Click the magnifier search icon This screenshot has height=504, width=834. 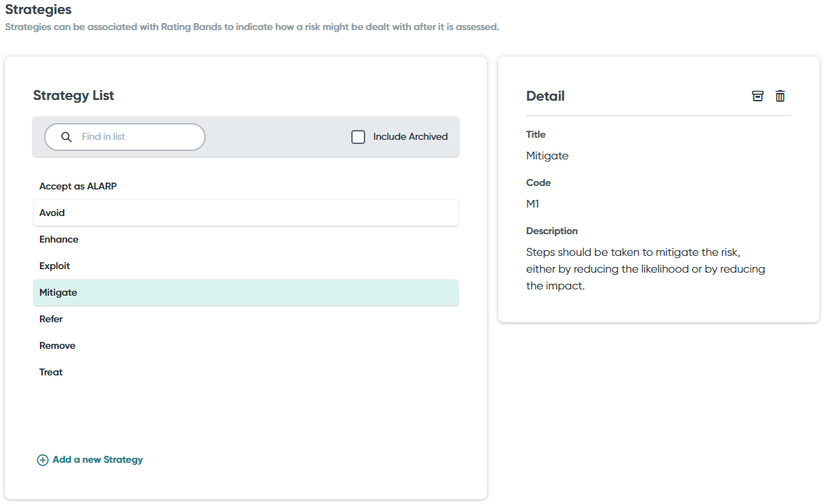(66, 137)
